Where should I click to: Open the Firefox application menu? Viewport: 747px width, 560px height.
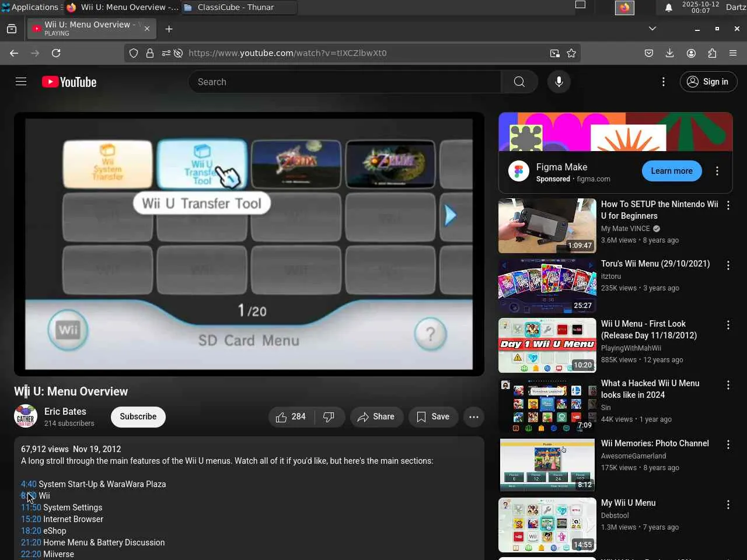tap(733, 53)
